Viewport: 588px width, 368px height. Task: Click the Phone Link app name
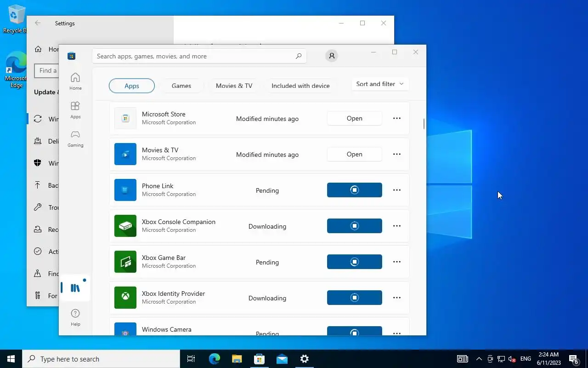(x=158, y=186)
